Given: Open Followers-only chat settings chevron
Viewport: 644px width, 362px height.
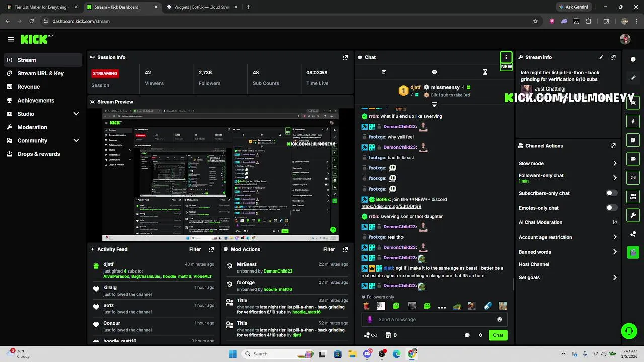Looking at the screenshot, I should 615,178.
